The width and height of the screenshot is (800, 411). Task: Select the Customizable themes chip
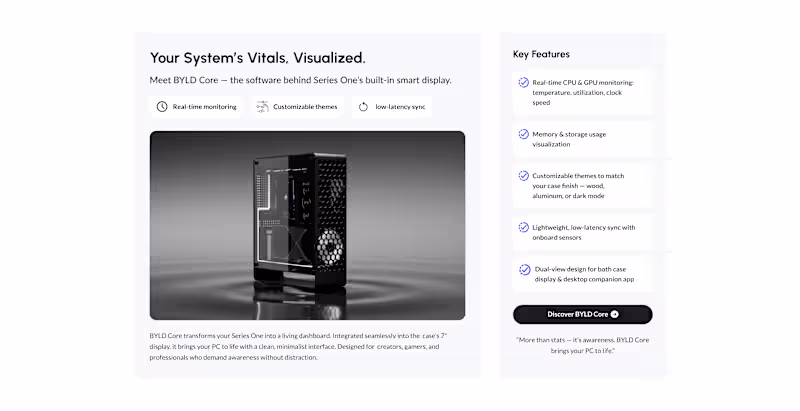click(297, 107)
